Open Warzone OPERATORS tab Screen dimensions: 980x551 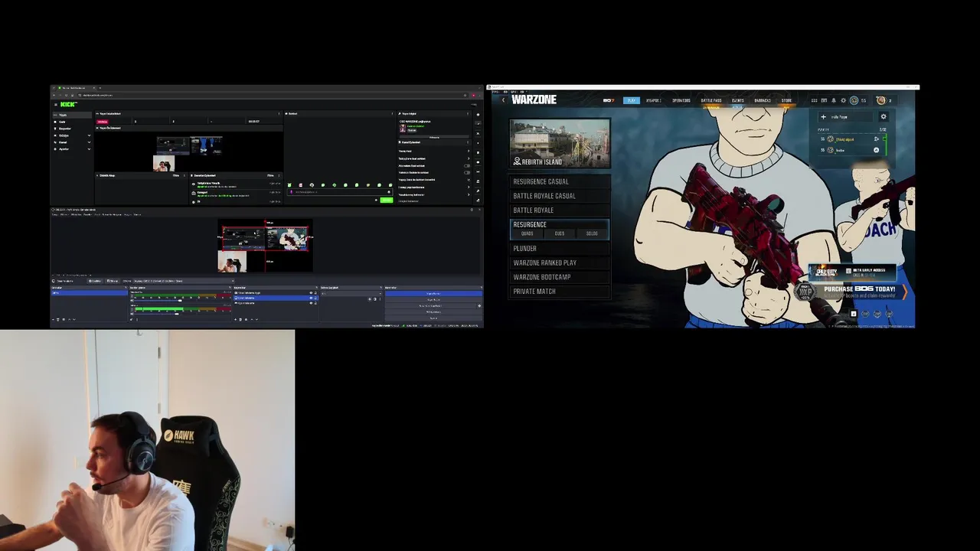(x=681, y=100)
